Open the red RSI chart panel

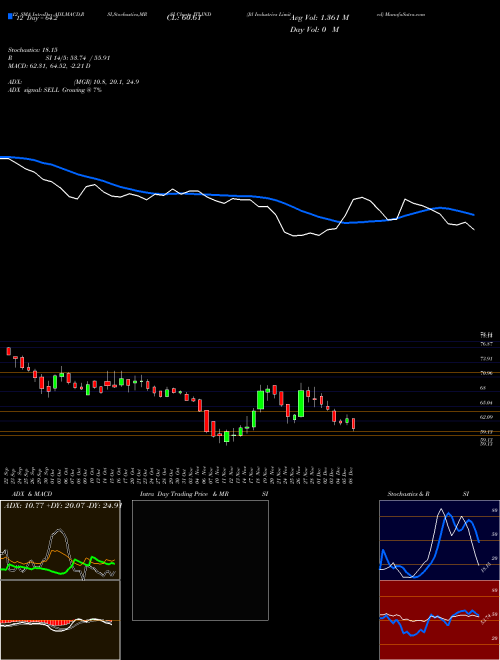click(439, 620)
